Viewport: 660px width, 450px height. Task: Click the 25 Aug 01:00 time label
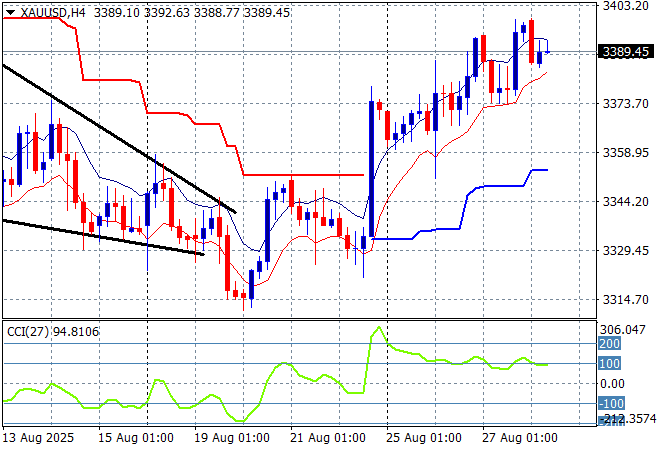(423, 438)
